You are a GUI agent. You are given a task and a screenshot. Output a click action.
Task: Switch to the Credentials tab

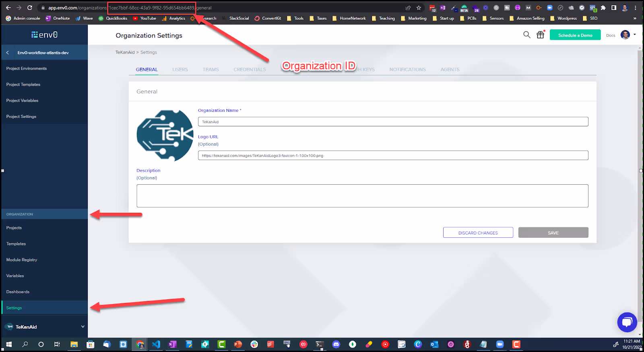(x=250, y=70)
